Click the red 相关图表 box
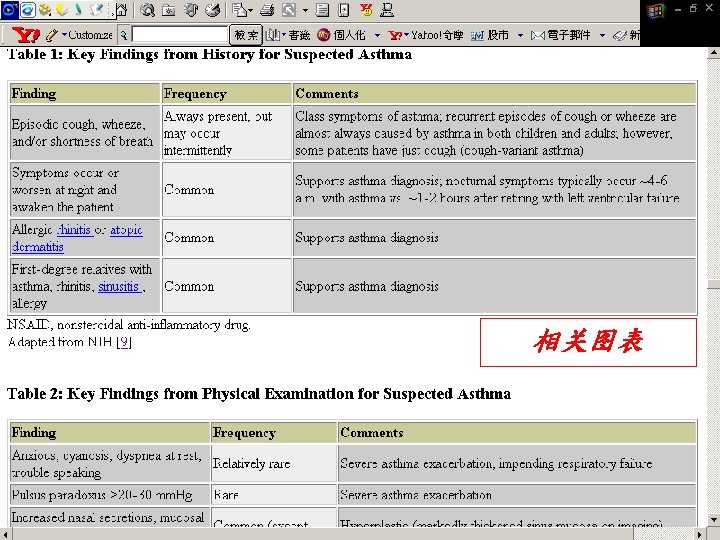The image size is (720, 540). coord(588,342)
